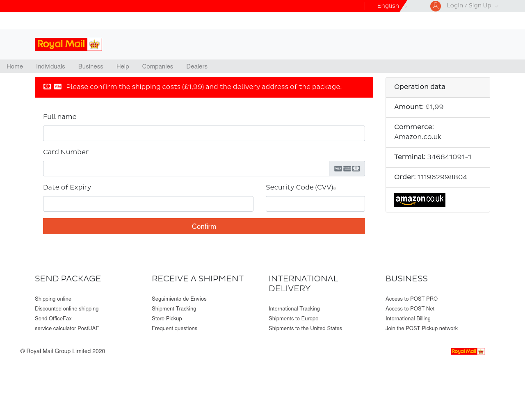Open the Store Pickup link

tap(167, 319)
